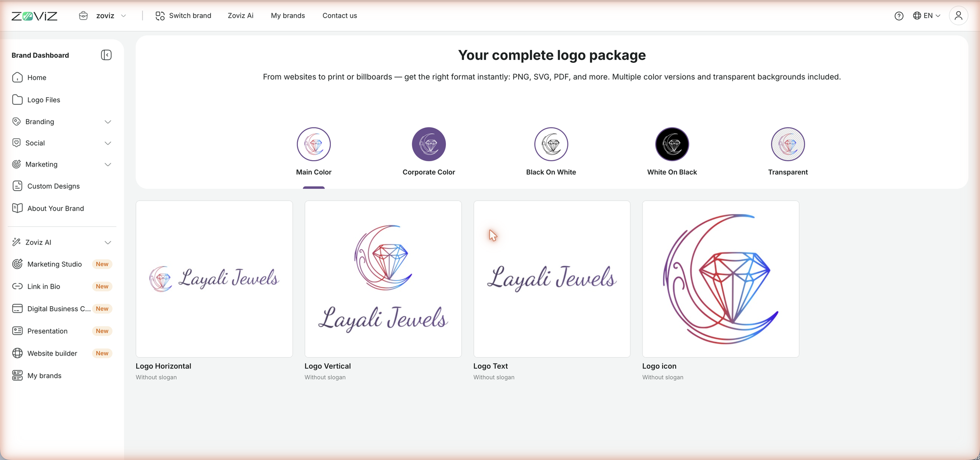Click the Social shield-heart icon
Viewport: 980px width, 460px height.
tap(16, 143)
